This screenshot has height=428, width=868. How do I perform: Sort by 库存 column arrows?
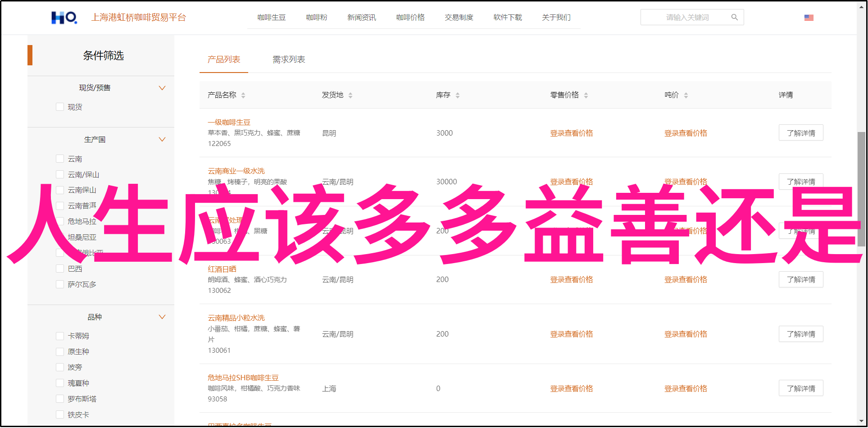458,95
